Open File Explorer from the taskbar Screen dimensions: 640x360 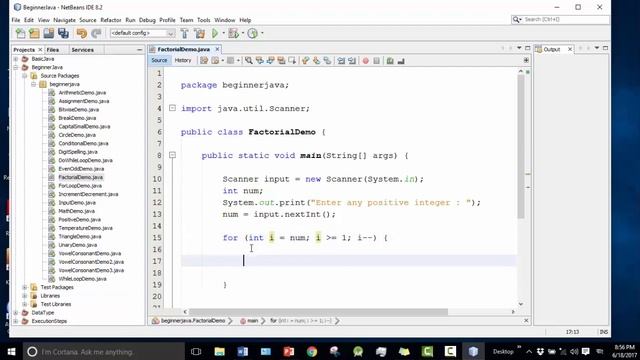coord(220,351)
